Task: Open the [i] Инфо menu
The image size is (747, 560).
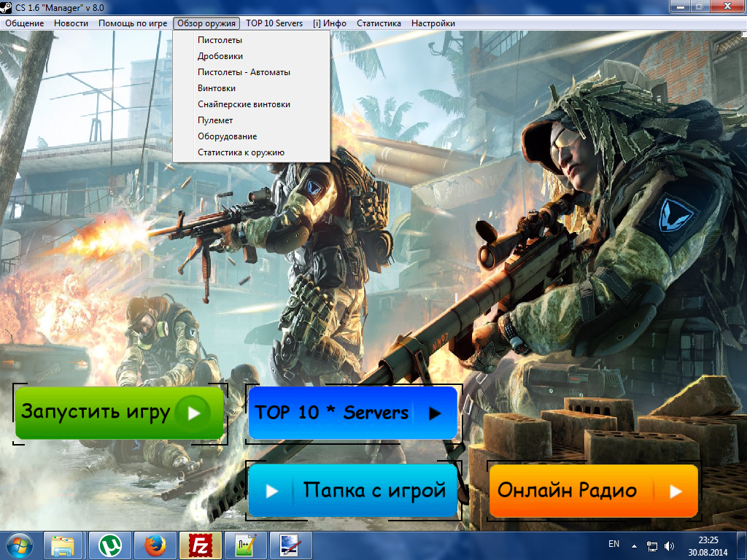Action: tap(330, 23)
